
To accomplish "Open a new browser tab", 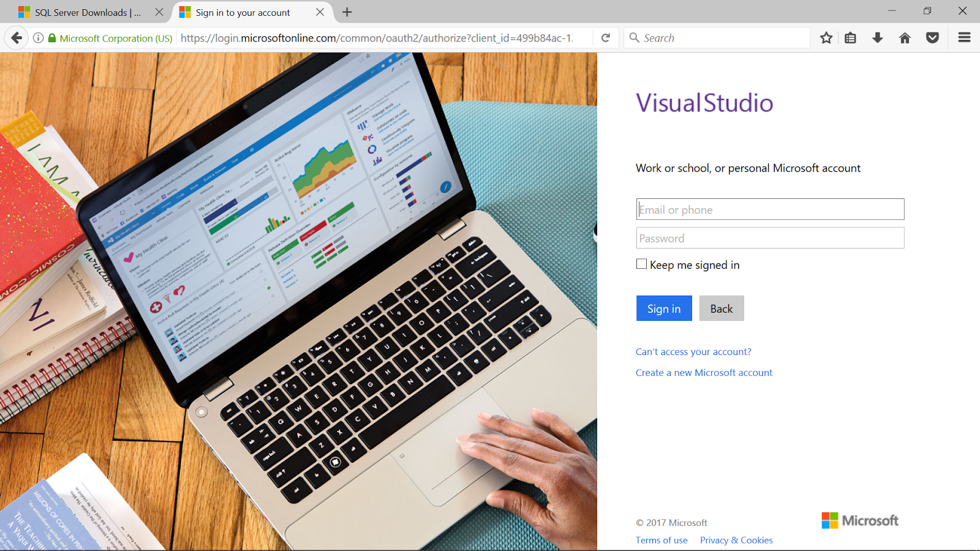I will pos(349,12).
